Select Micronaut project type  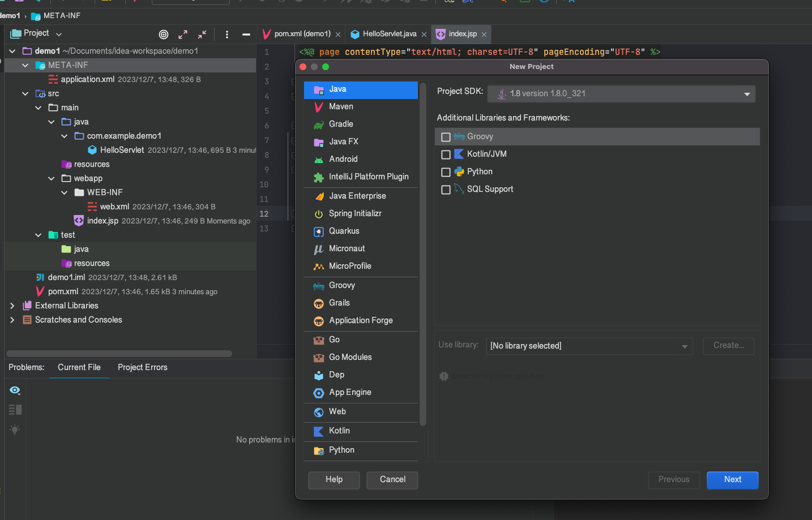(361, 248)
